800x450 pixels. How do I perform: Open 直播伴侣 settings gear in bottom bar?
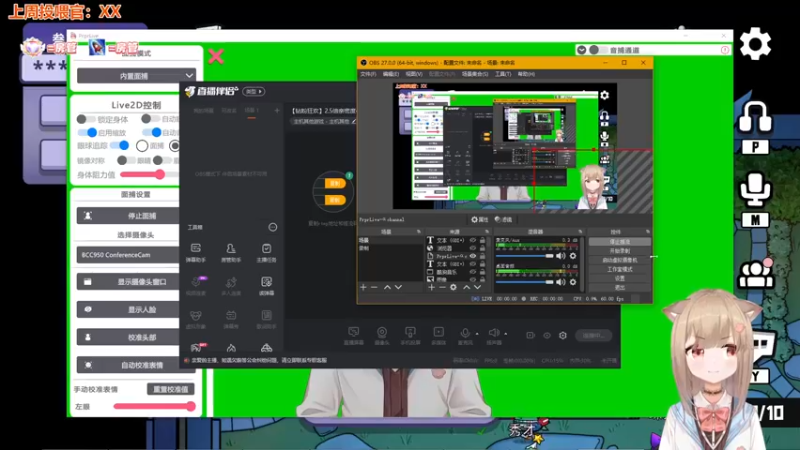point(563,335)
